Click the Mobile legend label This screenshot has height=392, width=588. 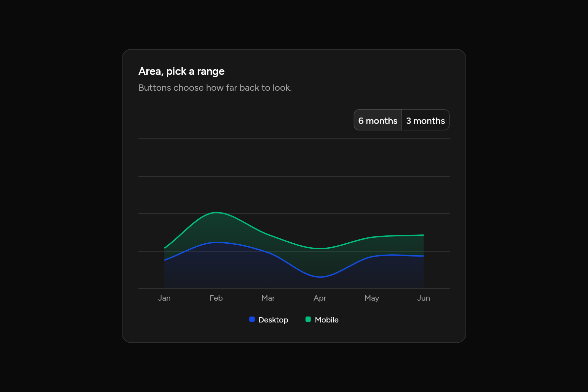click(327, 320)
